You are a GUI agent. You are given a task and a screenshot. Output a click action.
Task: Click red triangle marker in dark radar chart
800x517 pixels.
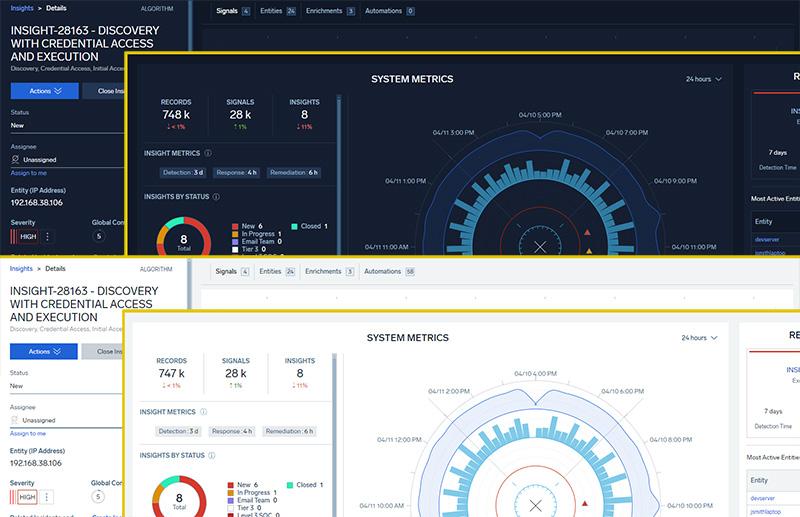tap(587, 232)
